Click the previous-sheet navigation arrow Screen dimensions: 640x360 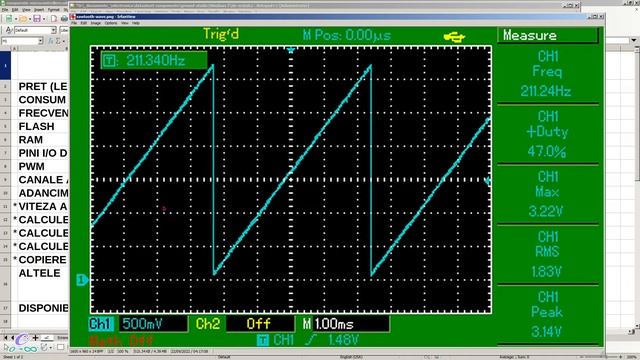(x=13, y=338)
